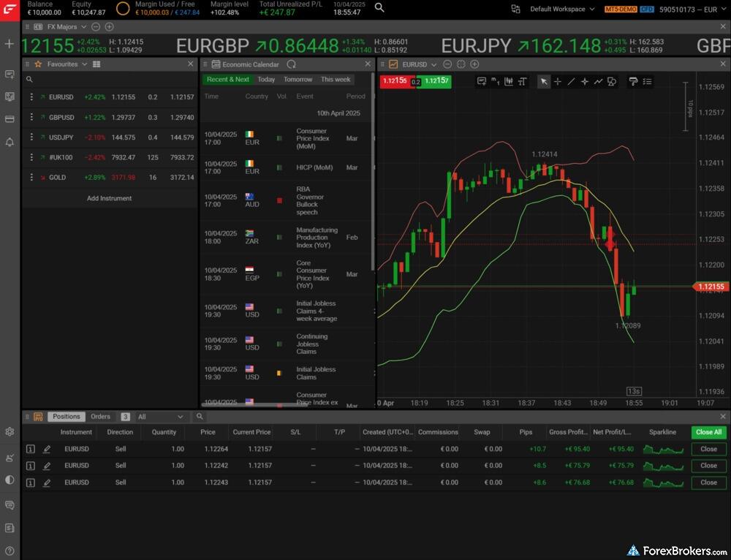Toggle the light/dark theme contrast icon

[x=10, y=480]
